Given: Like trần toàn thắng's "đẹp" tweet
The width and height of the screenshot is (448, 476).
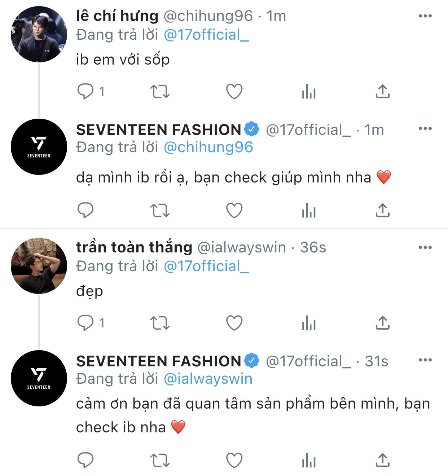Looking at the screenshot, I should coord(234,323).
